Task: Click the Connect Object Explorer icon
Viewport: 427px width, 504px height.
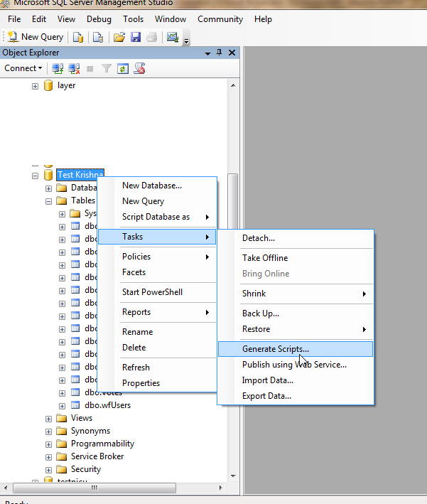Action: (x=58, y=68)
